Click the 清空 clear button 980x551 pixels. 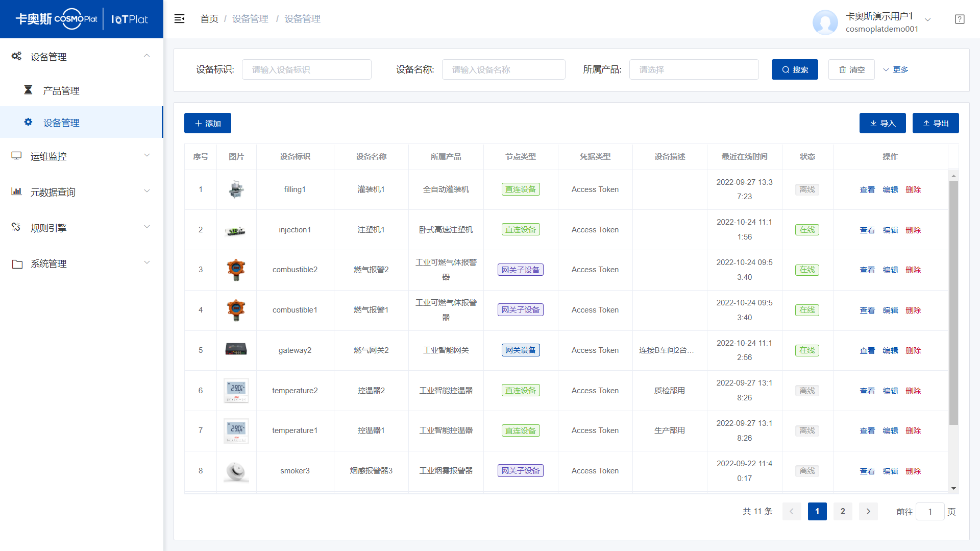click(x=851, y=69)
